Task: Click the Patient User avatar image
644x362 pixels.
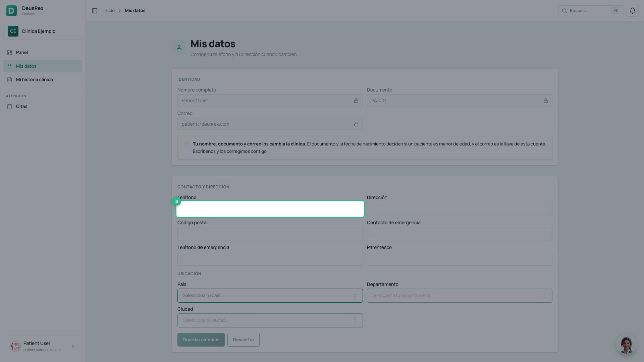Action: [15, 346]
